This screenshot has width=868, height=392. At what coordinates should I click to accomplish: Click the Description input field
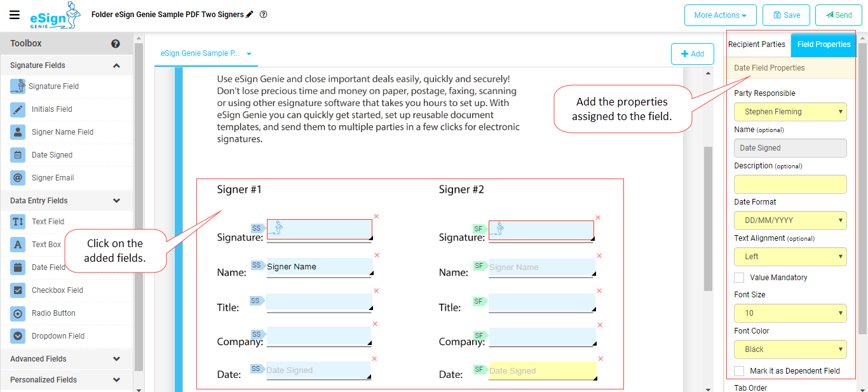[x=790, y=184]
